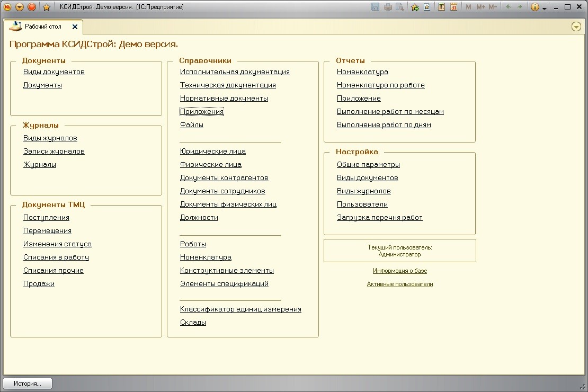Go back with the left green arrow
Screen dimensions: 588x392
point(508,7)
